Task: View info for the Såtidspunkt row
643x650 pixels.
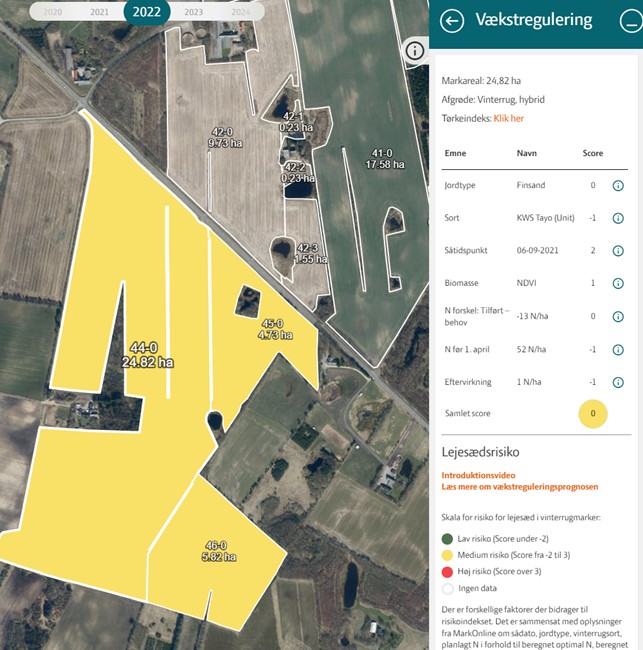Action: (x=618, y=251)
